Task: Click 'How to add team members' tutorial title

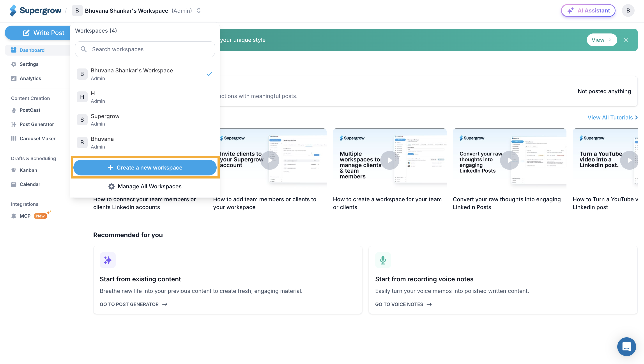Action: [265, 203]
